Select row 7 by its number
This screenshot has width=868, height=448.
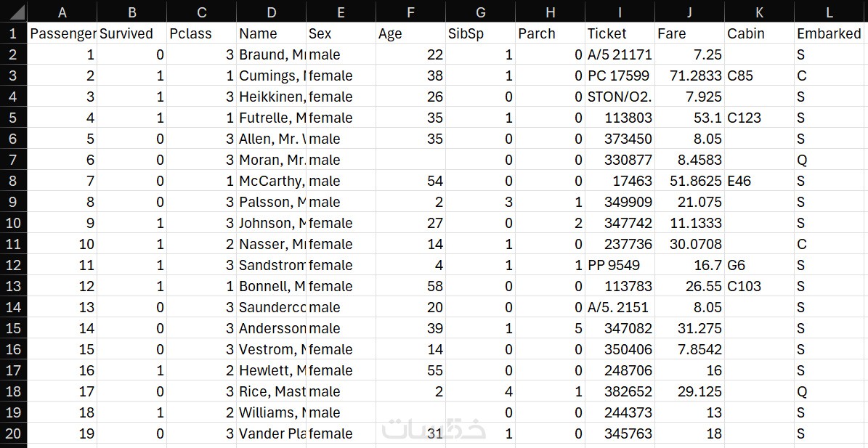pyautogui.click(x=13, y=160)
